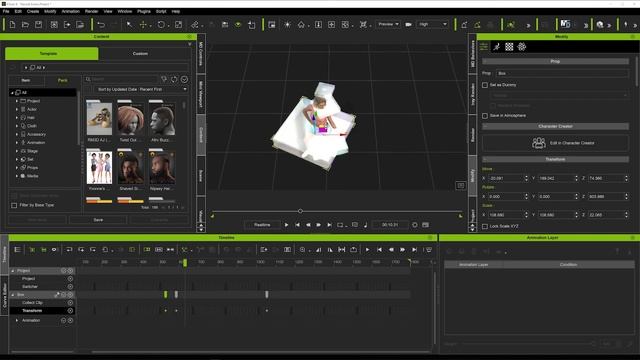This screenshot has height=360, width=640.
Task: Toggle the circle button on Switcher track
Action: tap(70, 287)
